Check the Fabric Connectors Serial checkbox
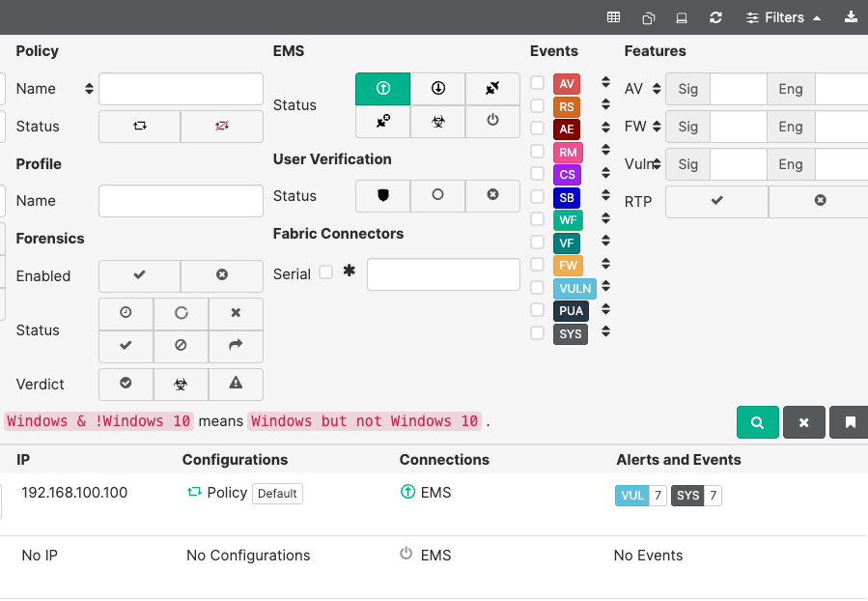 click(326, 272)
